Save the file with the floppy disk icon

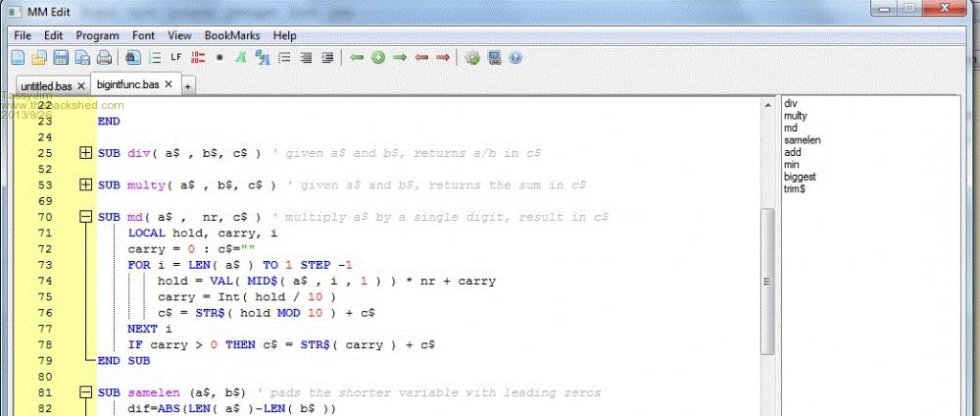coord(61,58)
